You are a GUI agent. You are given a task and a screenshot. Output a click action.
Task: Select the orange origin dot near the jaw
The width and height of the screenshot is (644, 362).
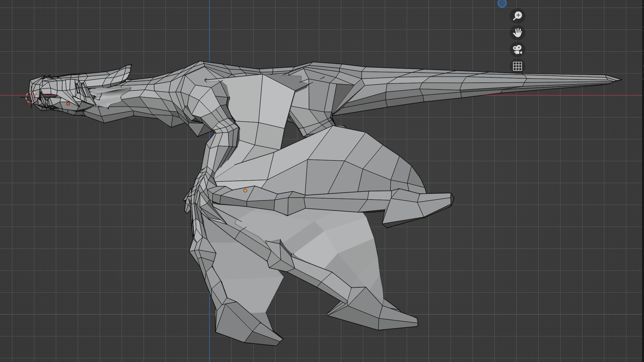point(68,104)
